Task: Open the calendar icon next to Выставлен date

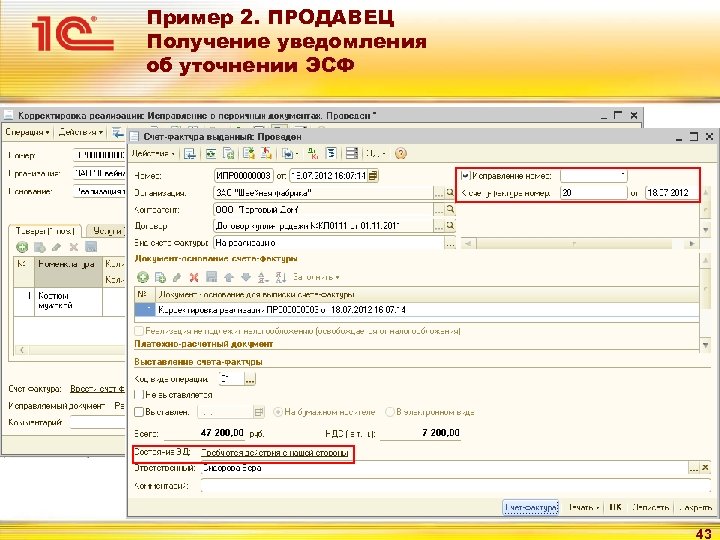Action: tap(259, 412)
